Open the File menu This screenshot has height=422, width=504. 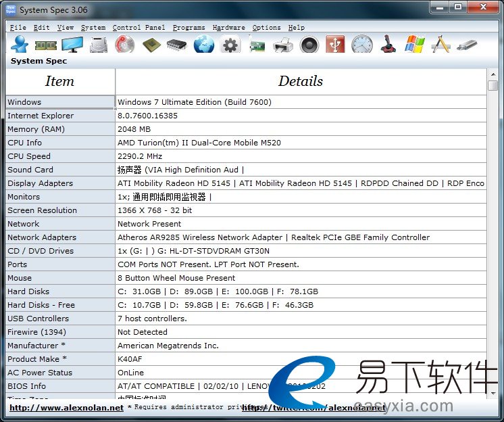coord(18,28)
